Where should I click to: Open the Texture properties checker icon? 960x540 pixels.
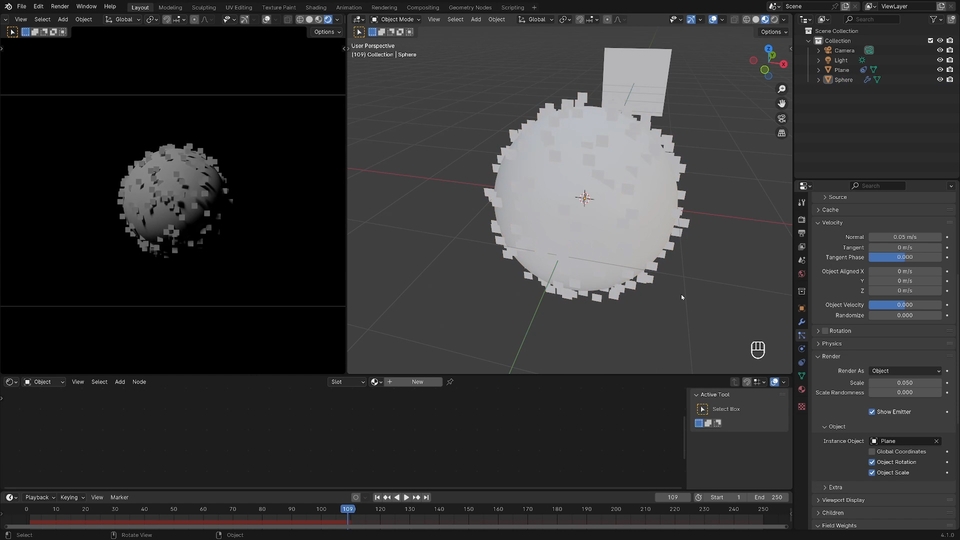[801, 407]
